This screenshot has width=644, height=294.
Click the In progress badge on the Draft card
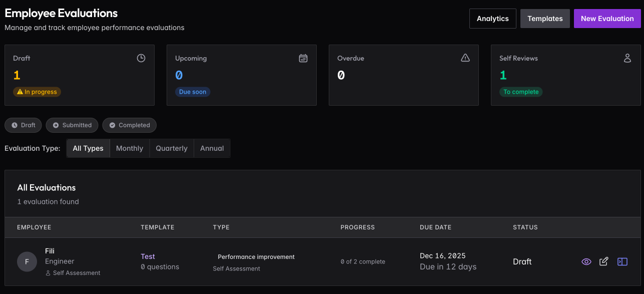coord(37,92)
